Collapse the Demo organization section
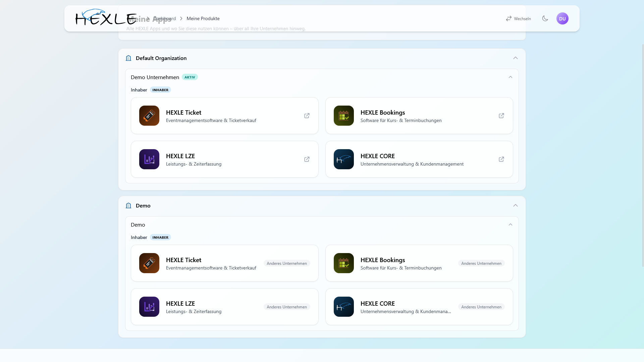 (516, 205)
